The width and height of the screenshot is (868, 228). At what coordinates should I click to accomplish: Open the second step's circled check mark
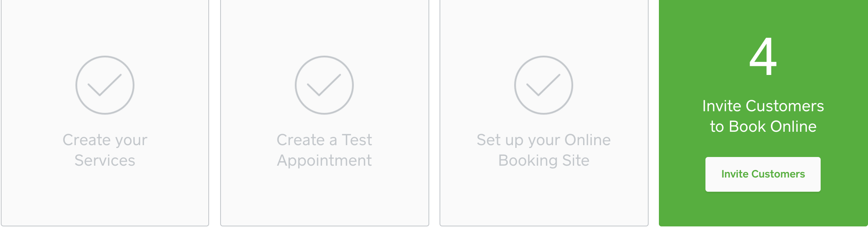pyautogui.click(x=324, y=85)
